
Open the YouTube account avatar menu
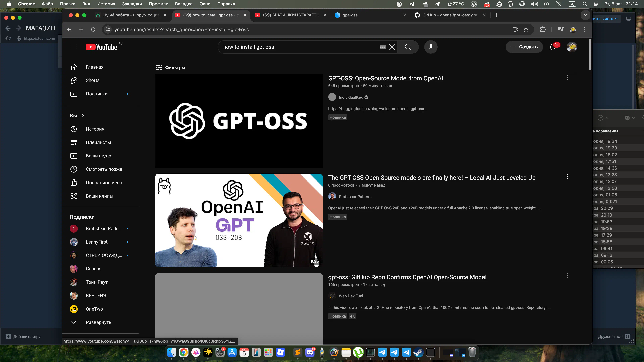(572, 47)
